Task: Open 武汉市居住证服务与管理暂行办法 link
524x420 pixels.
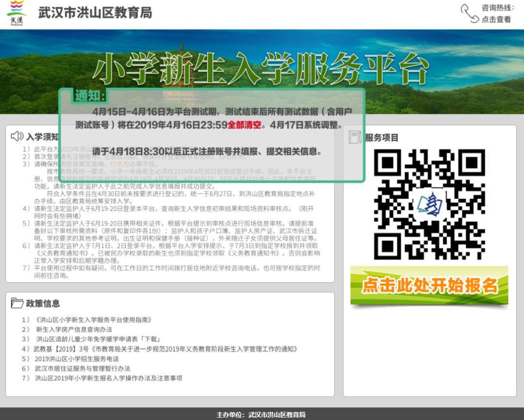Action: (82, 368)
